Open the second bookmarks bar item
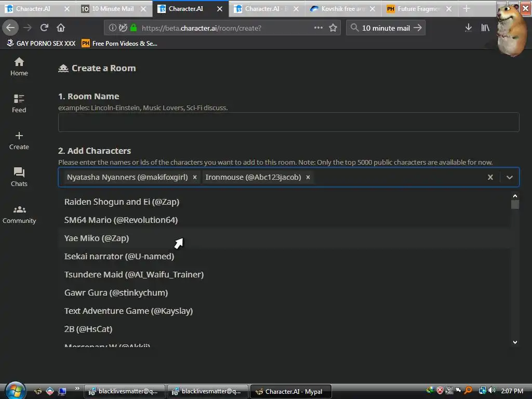Viewport: 532px width, 399px height. point(119,44)
